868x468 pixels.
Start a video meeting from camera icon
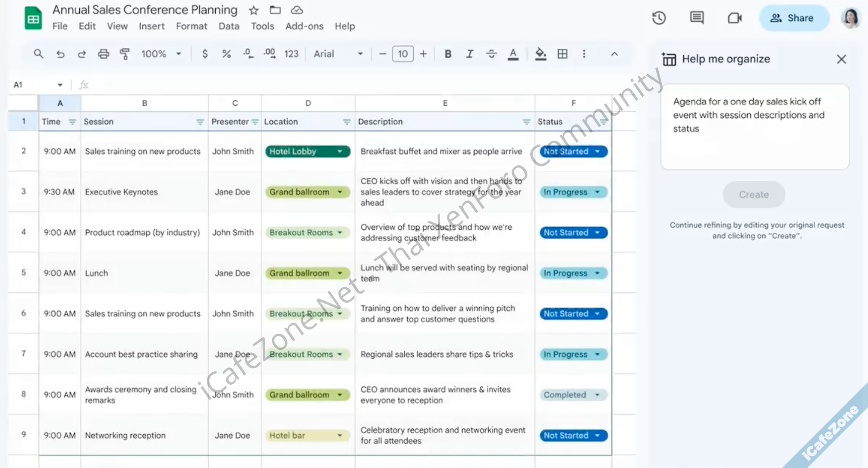734,18
